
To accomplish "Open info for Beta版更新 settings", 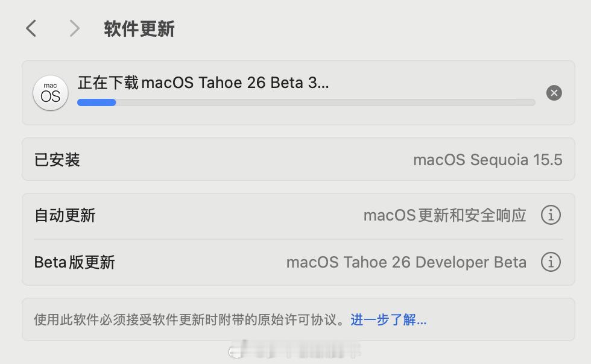I will (x=551, y=262).
